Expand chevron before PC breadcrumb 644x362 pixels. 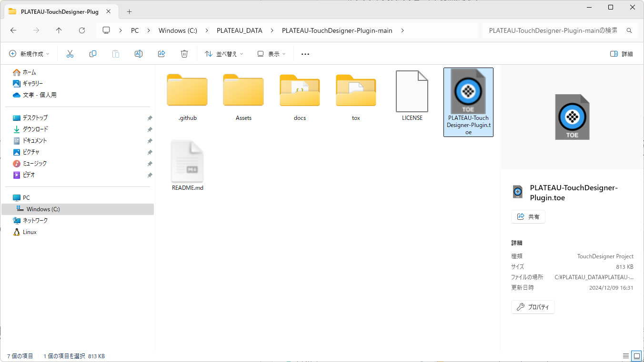(x=121, y=30)
